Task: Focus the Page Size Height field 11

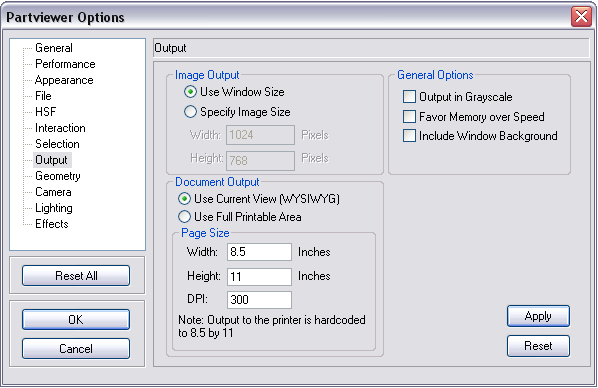Action: (x=259, y=277)
